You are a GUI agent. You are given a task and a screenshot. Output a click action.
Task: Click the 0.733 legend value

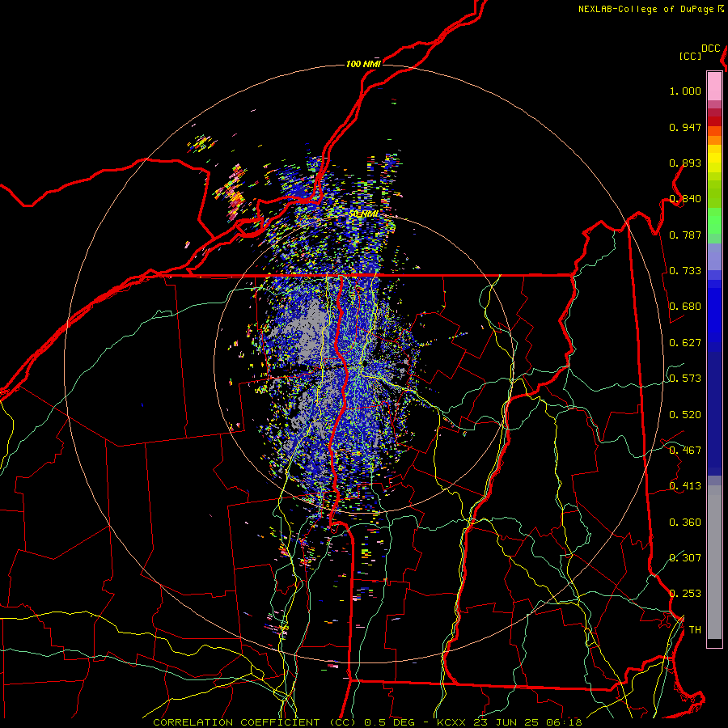coord(685,271)
